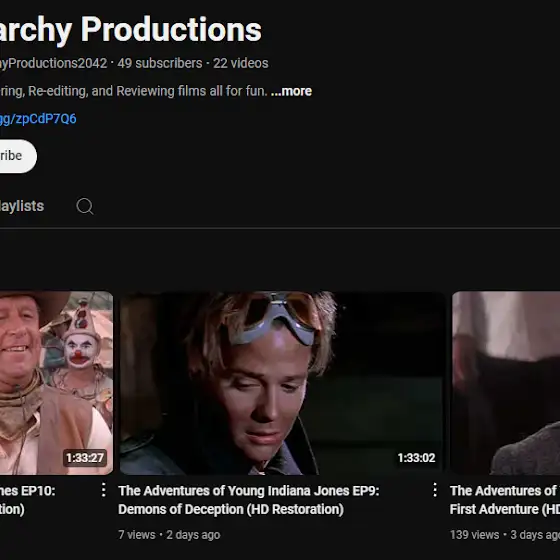Open the channel search magnifier icon
560x560 pixels.
(85, 206)
